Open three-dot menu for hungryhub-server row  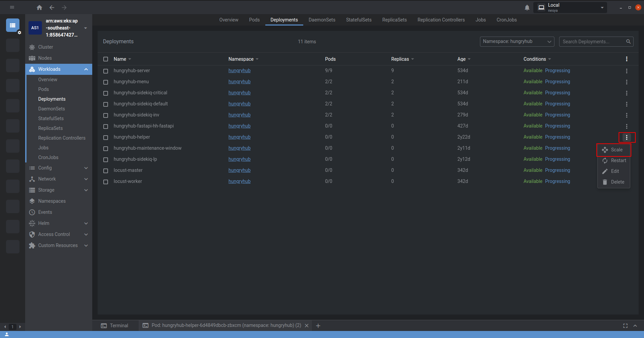626,71
